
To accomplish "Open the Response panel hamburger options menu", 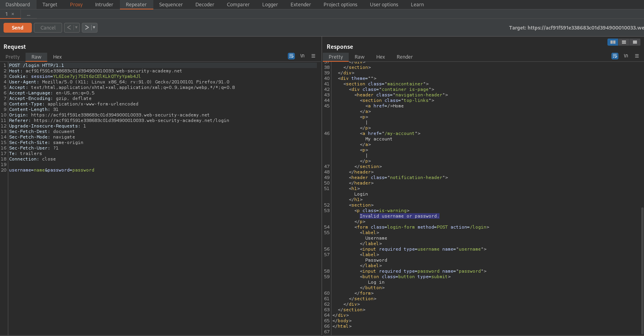I will click(x=637, y=56).
